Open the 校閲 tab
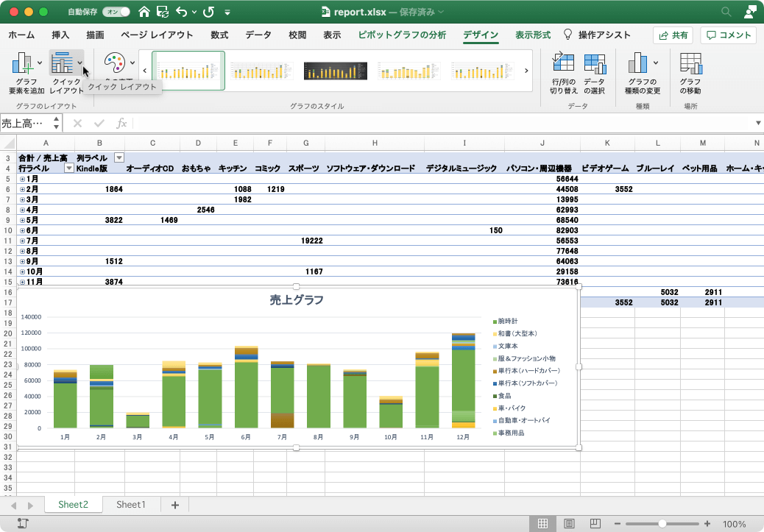The width and height of the screenshot is (764, 532). 297,35
